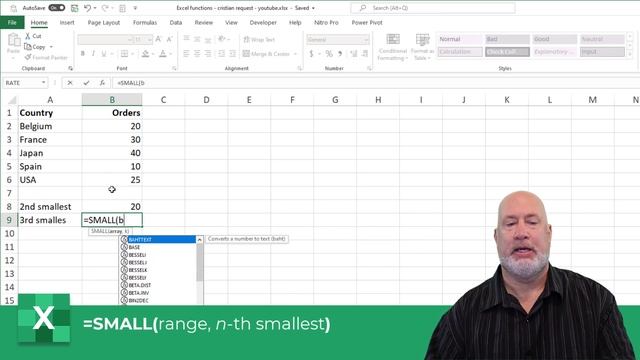The image size is (640, 360).
Task: Click the Search box in title bar
Action: point(433,8)
